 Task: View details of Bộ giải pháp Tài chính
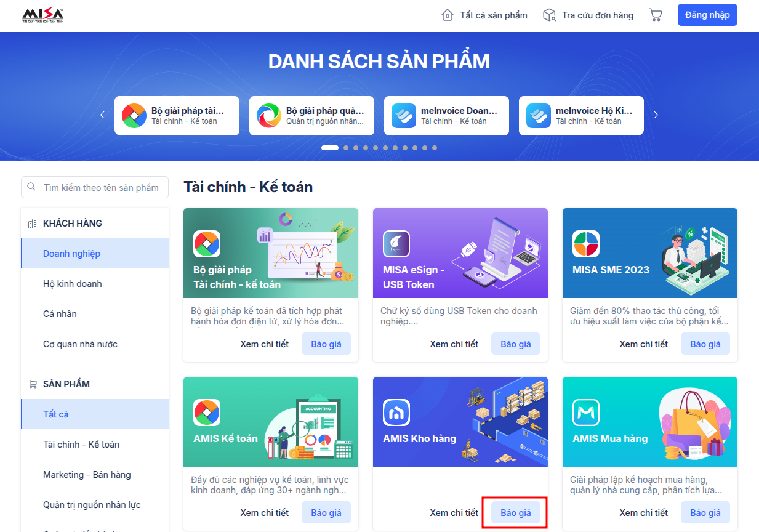(x=264, y=344)
